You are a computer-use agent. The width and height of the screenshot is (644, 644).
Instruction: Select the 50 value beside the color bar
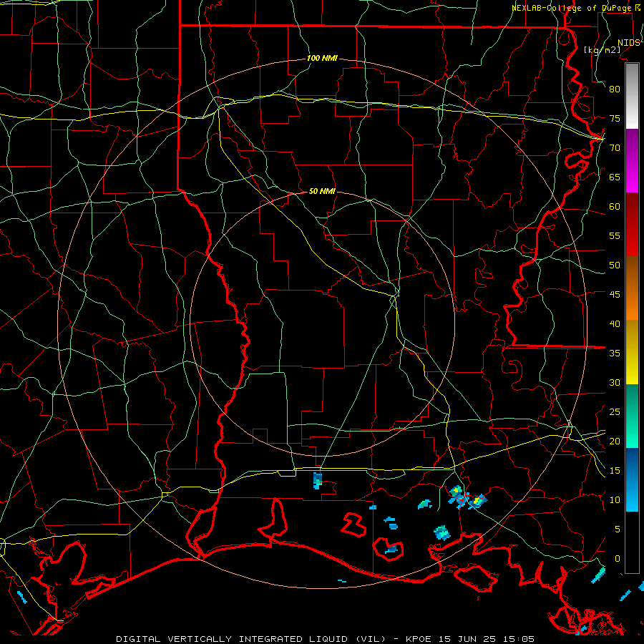tap(615, 265)
